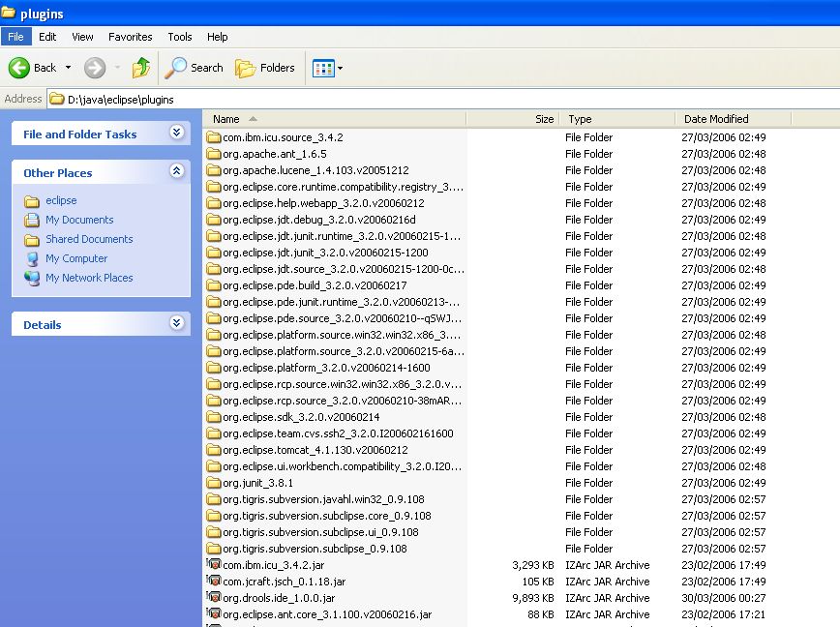Viewport: 840px width, 627px height.
Task: Click the Up folder toolbar icon
Action: point(141,68)
